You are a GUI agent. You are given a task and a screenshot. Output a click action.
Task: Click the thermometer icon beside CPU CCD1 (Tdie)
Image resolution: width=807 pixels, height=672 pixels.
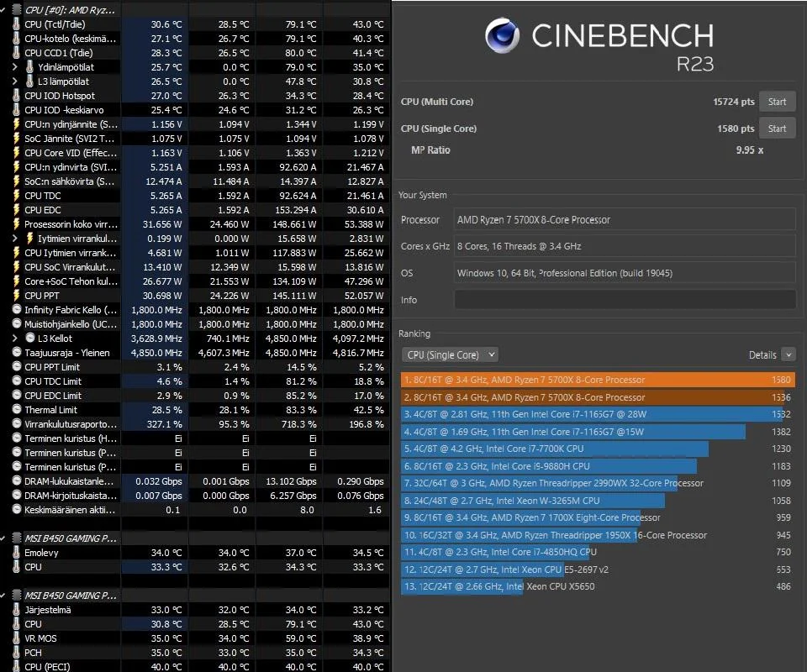tap(16, 53)
